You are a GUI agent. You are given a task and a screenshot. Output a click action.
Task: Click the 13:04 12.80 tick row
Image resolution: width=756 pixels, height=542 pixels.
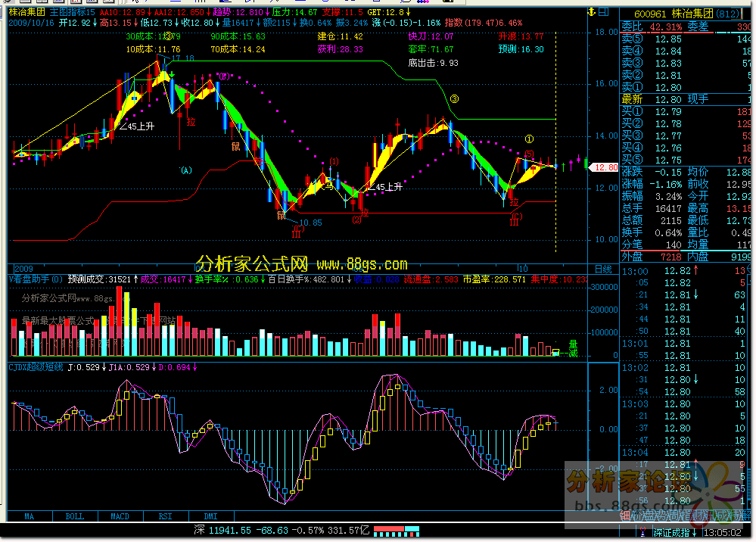685,453
